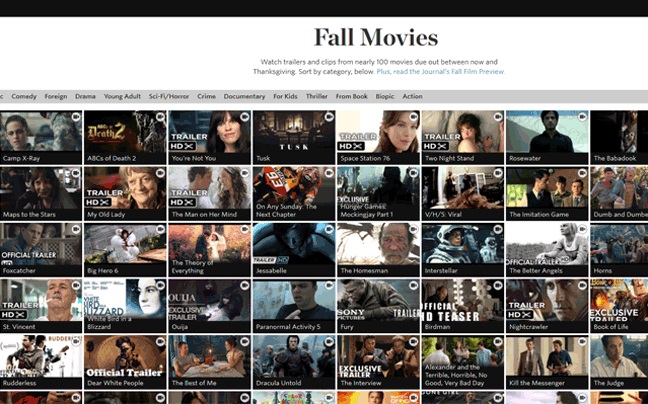Show Biopic movies
This screenshot has height=404, width=648.
[x=385, y=96]
